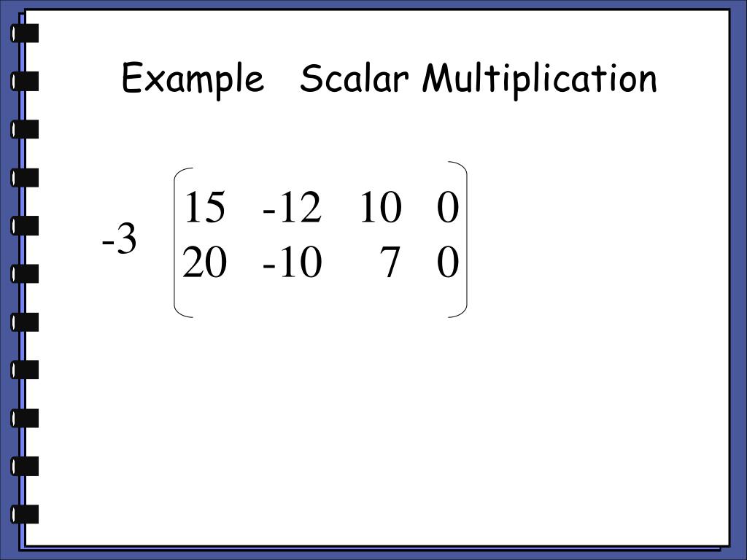Image resolution: width=747 pixels, height=560 pixels.
Task: Click the topmost spiral binding ring
Action: [x=24, y=34]
